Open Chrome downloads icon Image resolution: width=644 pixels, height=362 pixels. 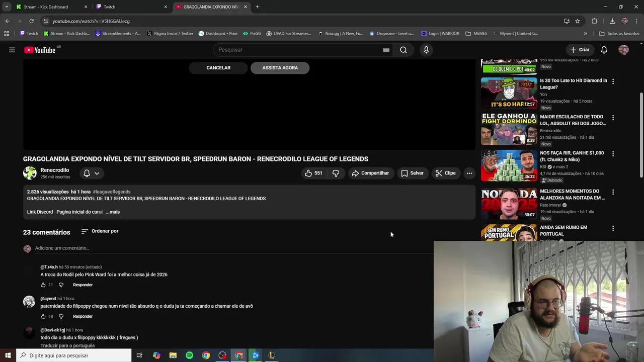pyautogui.click(x=612, y=21)
